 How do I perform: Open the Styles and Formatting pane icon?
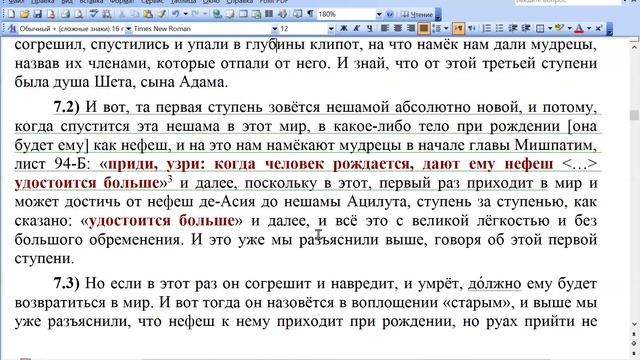click(x=11, y=29)
